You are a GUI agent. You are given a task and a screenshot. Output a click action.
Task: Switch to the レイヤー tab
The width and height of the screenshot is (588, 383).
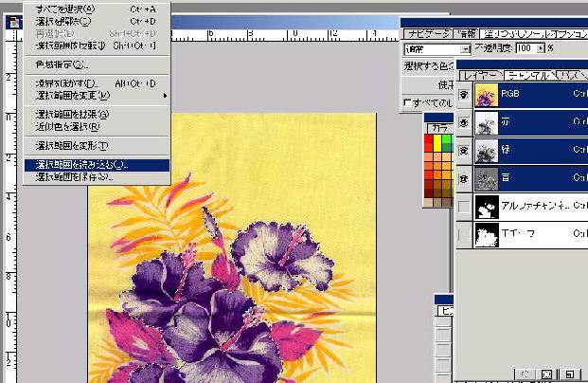click(x=481, y=76)
